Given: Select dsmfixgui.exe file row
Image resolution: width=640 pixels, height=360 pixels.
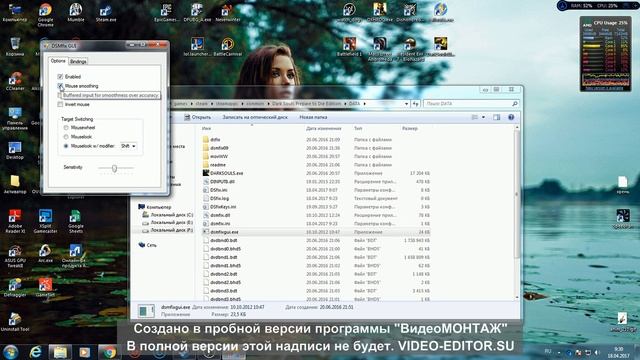Looking at the screenshot, I should coord(316,232).
